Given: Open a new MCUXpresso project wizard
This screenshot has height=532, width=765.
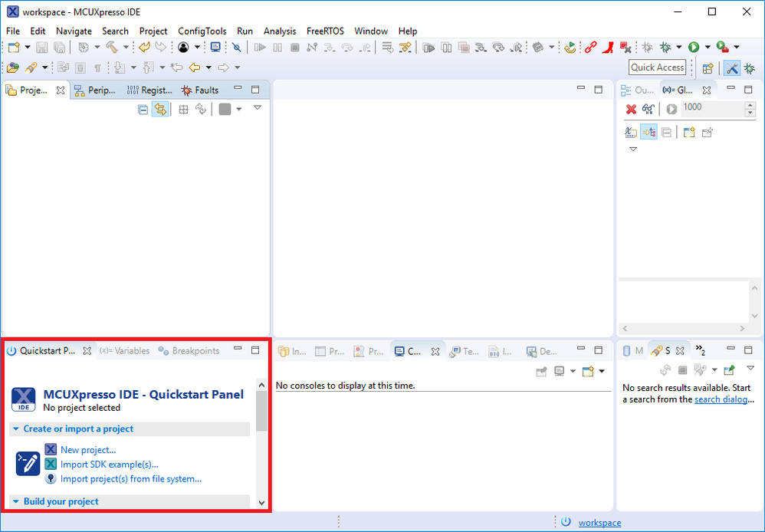Looking at the screenshot, I should point(89,449).
